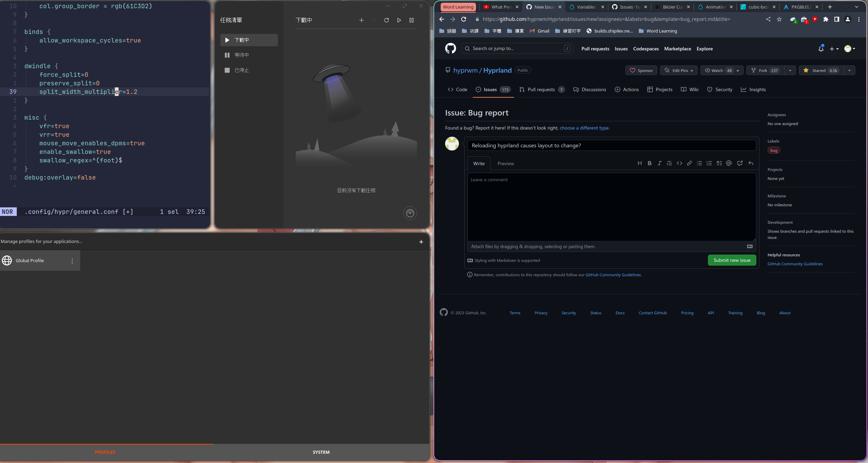868x463 pixels.
Task: Expand the Fork options arrow
Action: pos(791,70)
